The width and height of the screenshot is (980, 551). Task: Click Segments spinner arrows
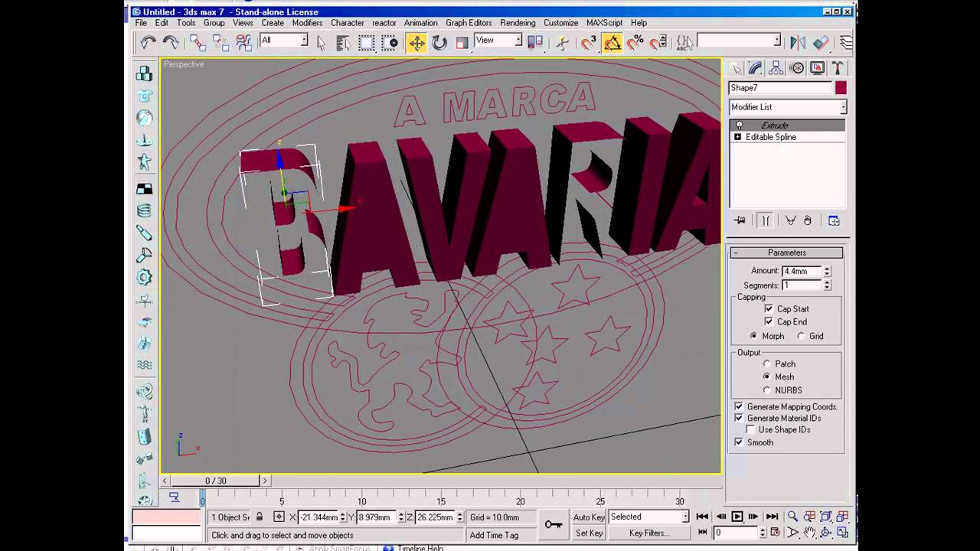[827, 285]
